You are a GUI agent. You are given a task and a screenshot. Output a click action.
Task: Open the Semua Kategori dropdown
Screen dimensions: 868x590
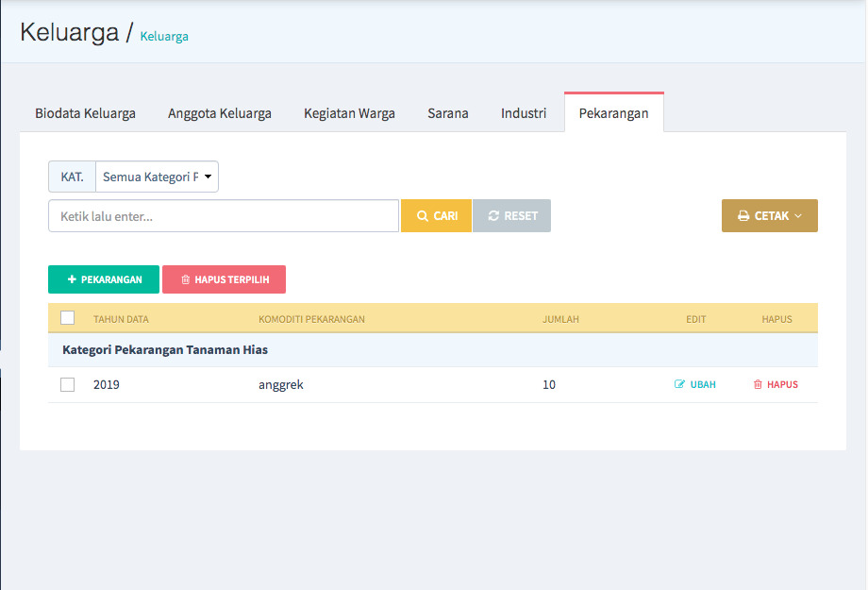pyautogui.click(x=157, y=177)
